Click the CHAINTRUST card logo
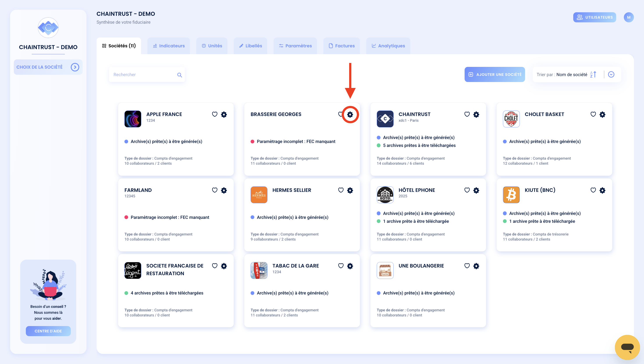Screen dimensions: 644x364 tap(385, 119)
